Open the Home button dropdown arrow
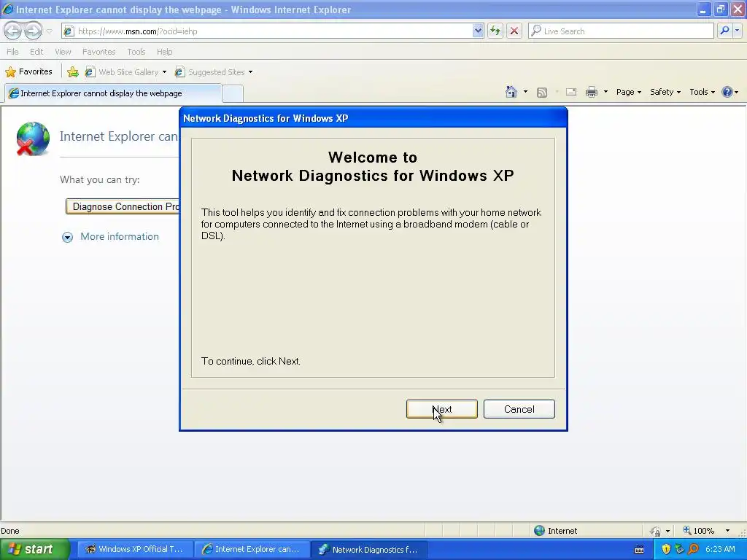This screenshot has height=560, width=747. click(525, 92)
